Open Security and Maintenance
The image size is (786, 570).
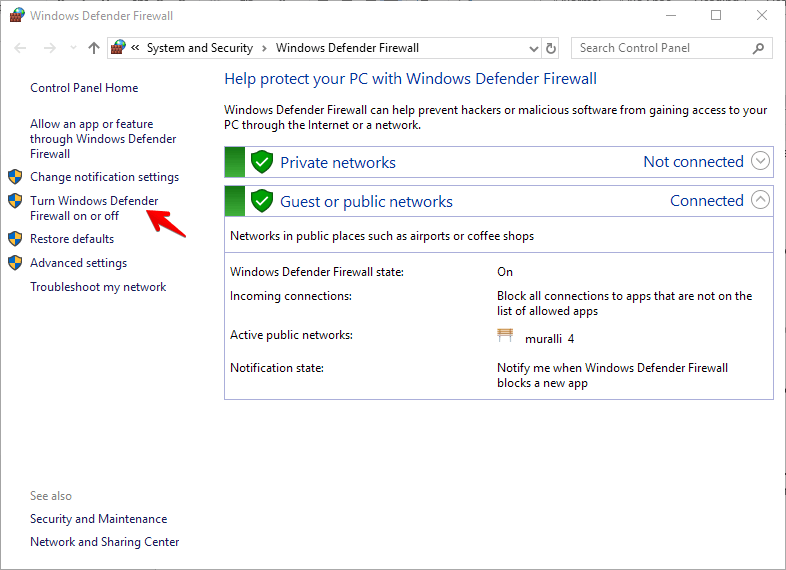98,519
